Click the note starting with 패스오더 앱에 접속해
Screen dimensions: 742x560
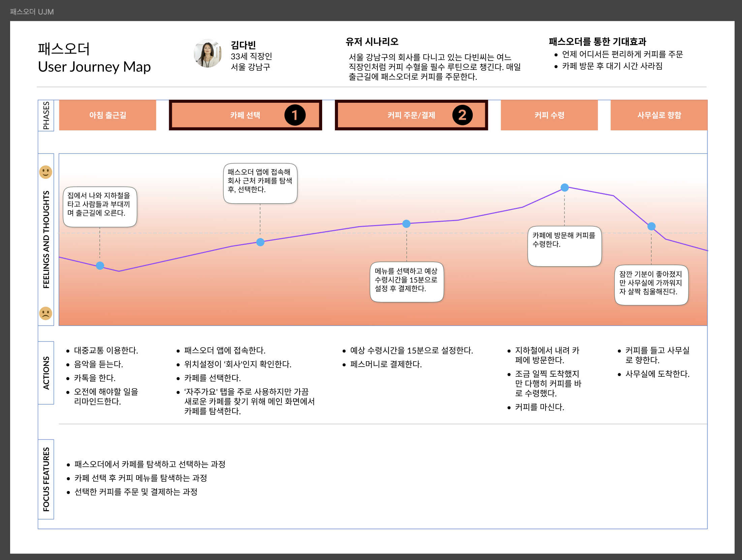tap(260, 183)
